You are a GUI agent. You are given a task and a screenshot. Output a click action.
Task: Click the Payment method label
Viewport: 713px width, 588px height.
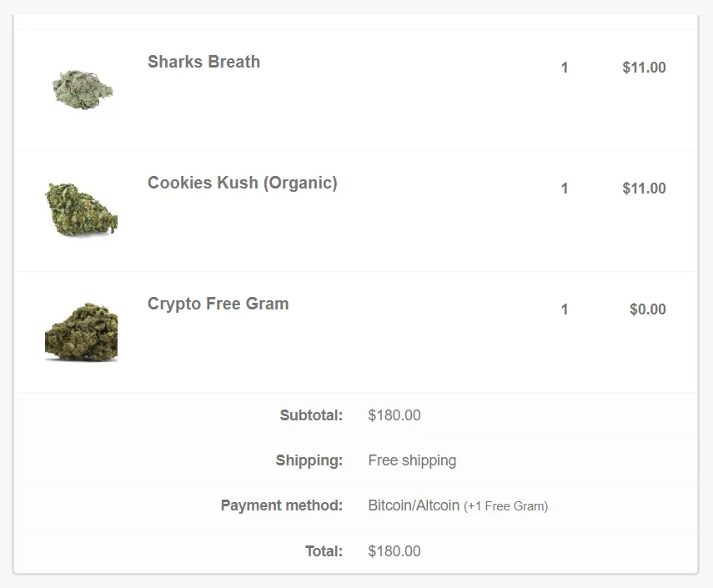pos(282,505)
